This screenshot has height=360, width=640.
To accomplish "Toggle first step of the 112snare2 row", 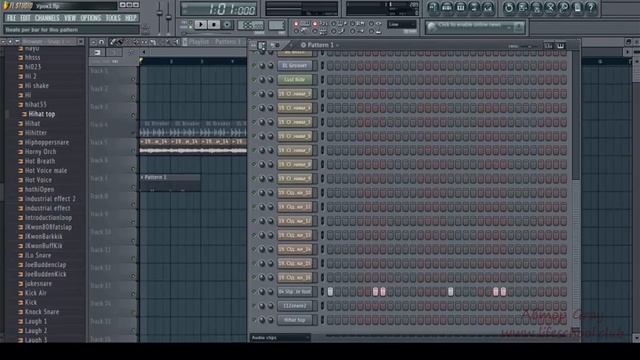I will pos(330,306).
